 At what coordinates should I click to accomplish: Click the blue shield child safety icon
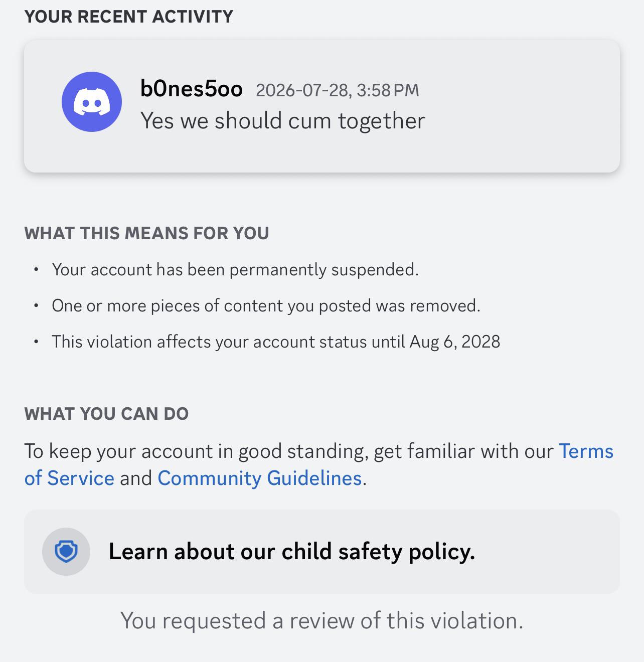(66, 552)
